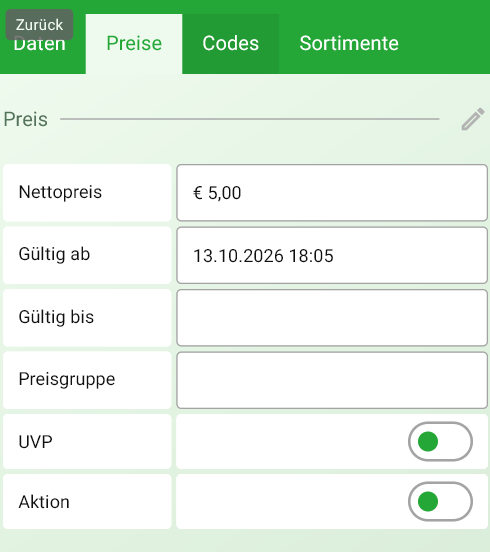490x552 pixels.
Task: Open the Gültig ab date field
Action: [x=332, y=255]
